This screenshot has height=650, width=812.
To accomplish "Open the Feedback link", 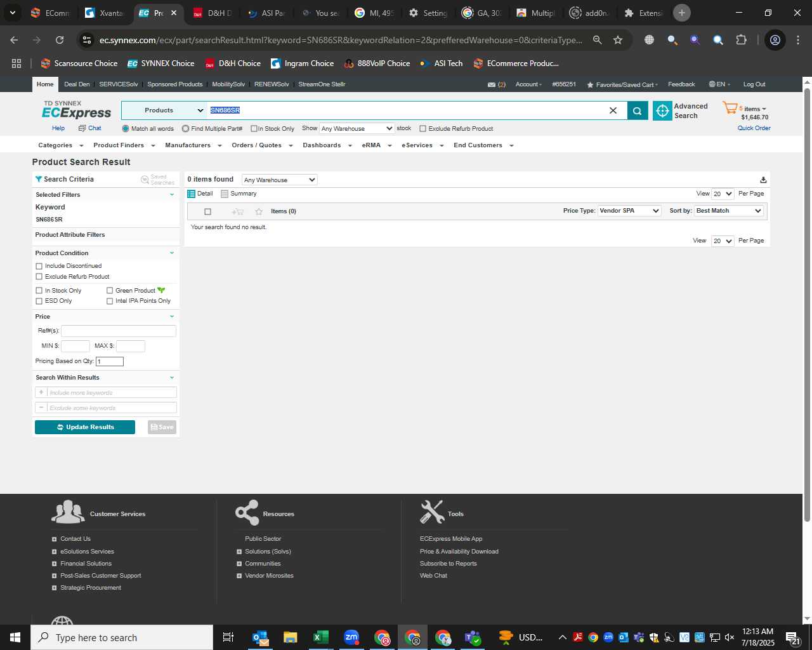I will pos(681,84).
